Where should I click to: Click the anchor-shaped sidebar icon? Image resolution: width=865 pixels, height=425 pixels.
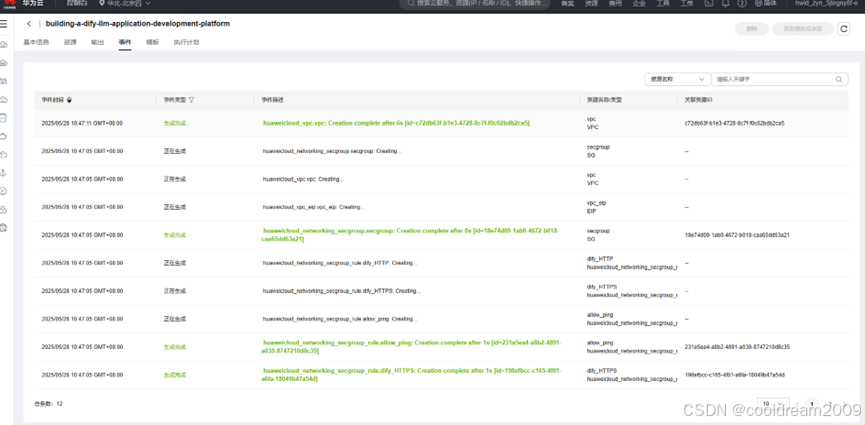[3, 173]
